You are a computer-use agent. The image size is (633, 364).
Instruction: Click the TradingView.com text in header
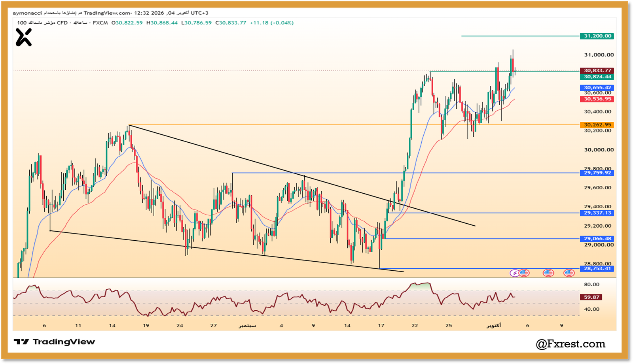(107, 13)
